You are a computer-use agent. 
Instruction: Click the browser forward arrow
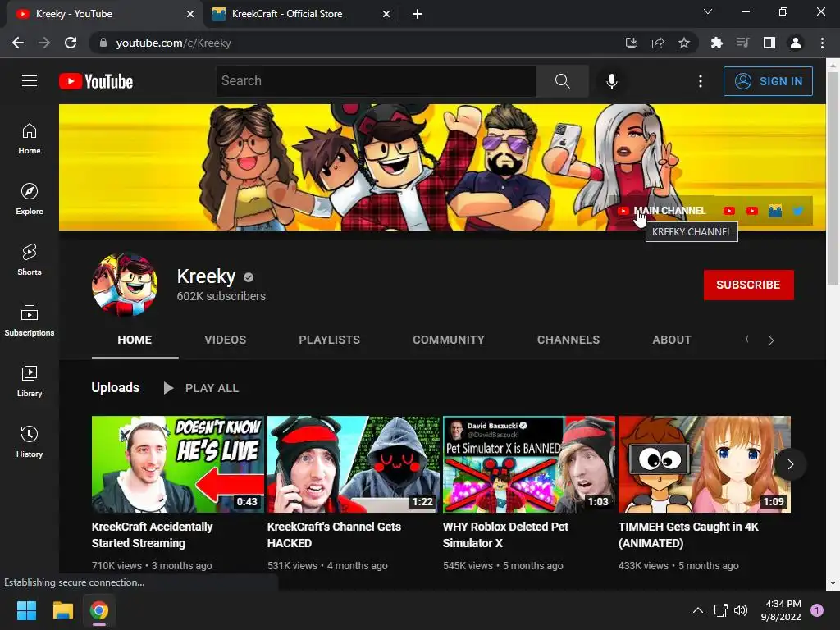[x=44, y=43]
